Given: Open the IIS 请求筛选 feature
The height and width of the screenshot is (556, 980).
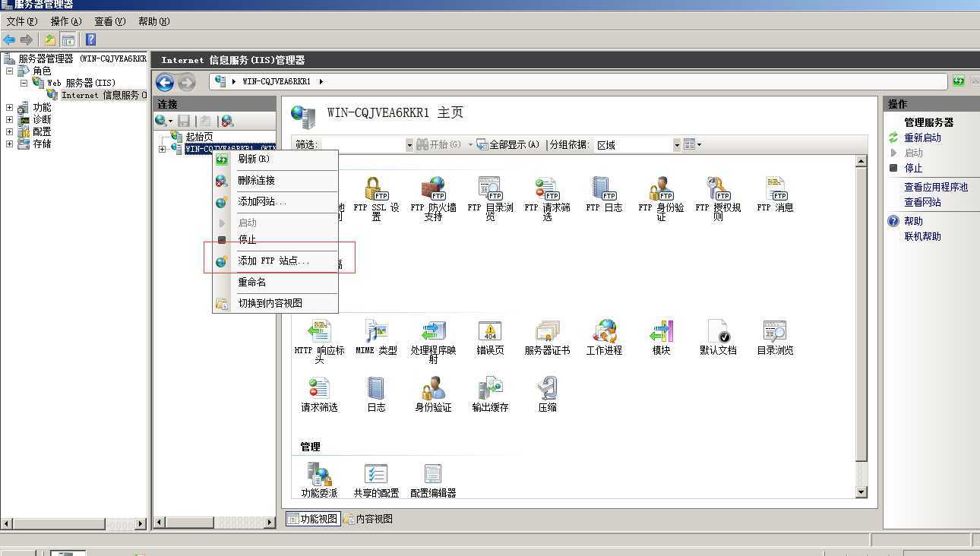Looking at the screenshot, I should (319, 393).
